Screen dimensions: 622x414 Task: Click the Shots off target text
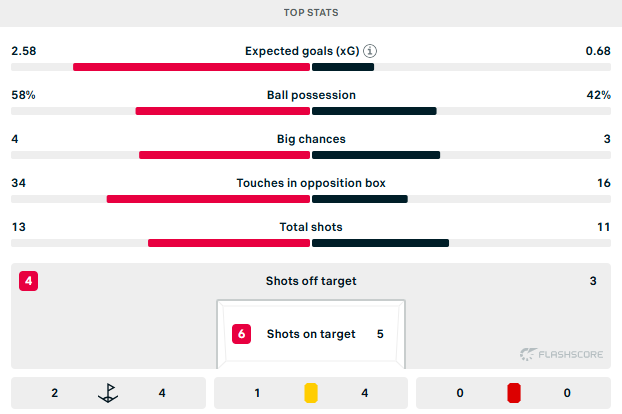[311, 281]
